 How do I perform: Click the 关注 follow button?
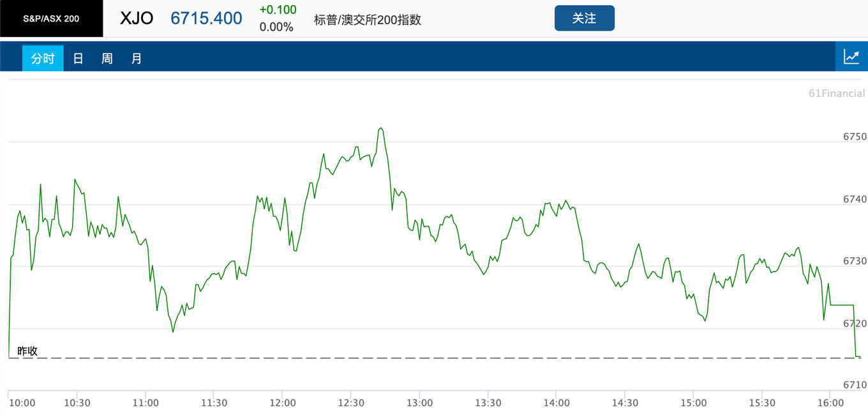tap(585, 18)
